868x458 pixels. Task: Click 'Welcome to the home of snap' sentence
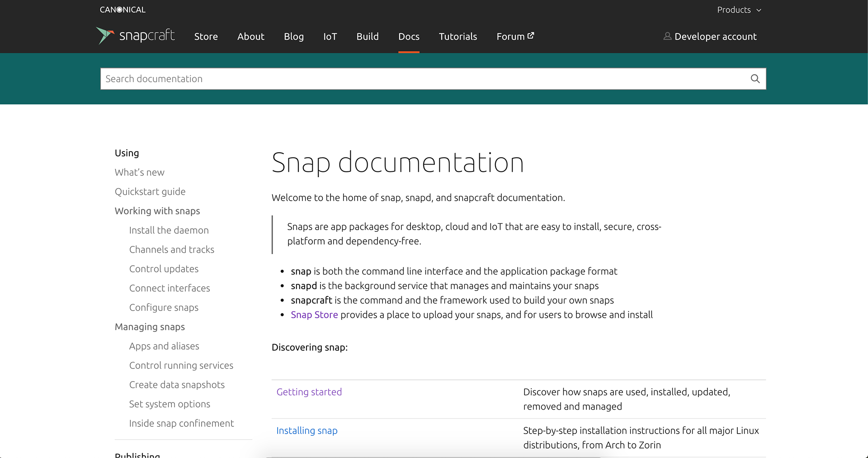pos(418,198)
